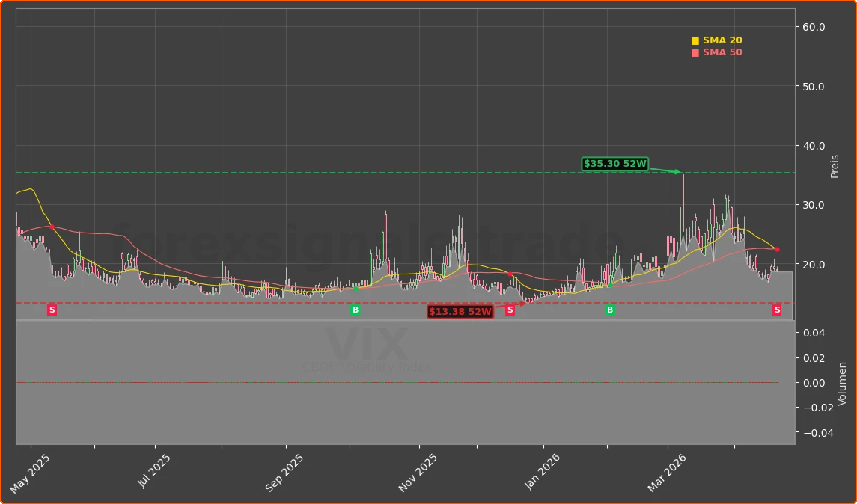Click the sell signal marker from December 2025
Viewport: 857px width, 504px height.
pos(510,310)
